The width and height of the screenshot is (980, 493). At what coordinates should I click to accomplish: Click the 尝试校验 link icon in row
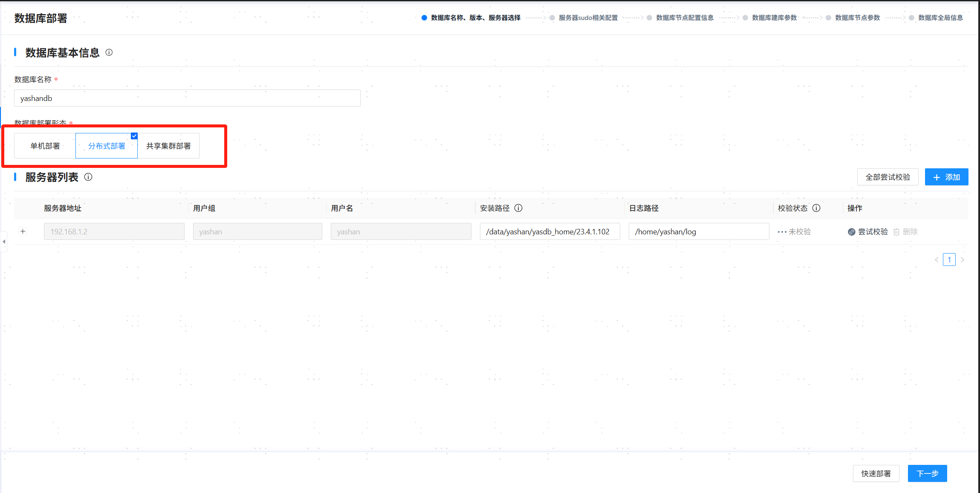[x=851, y=232]
